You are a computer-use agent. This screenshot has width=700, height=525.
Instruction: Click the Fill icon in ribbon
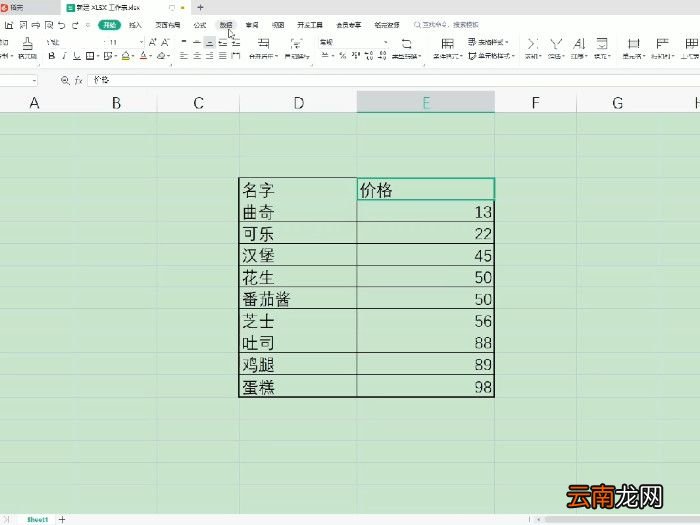click(602, 44)
